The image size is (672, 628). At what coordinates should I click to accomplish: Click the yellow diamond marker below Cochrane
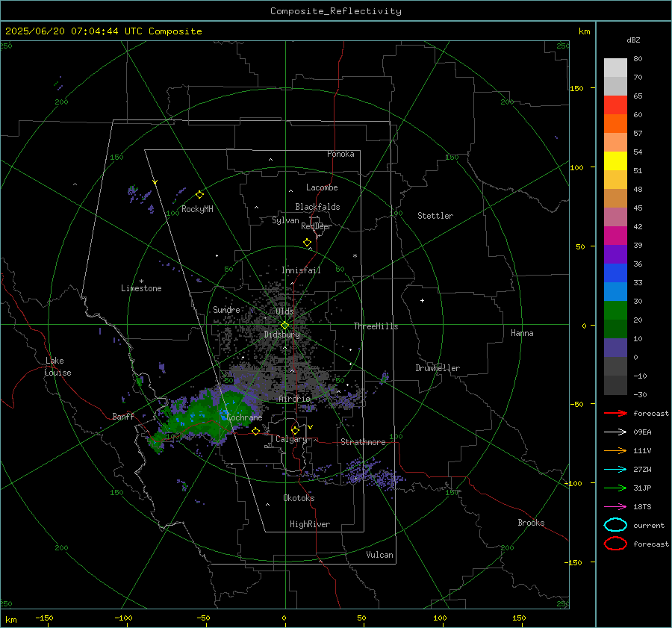coord(255,431)
